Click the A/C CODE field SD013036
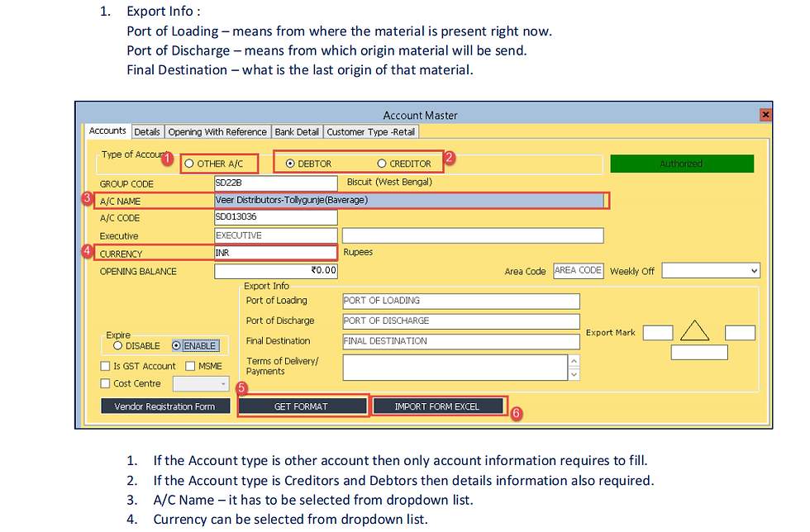 276,217
